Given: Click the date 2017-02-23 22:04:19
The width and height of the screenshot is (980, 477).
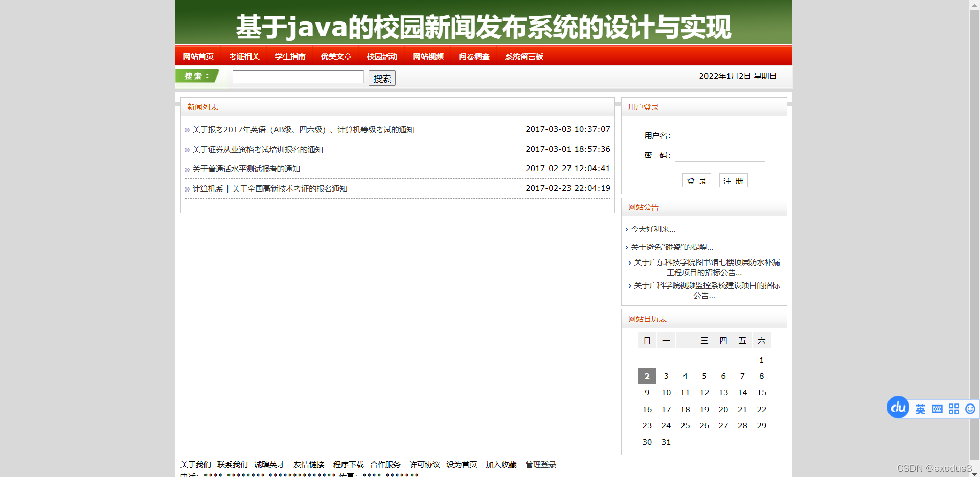Looking at the screenshot, I should click(568, 188).
